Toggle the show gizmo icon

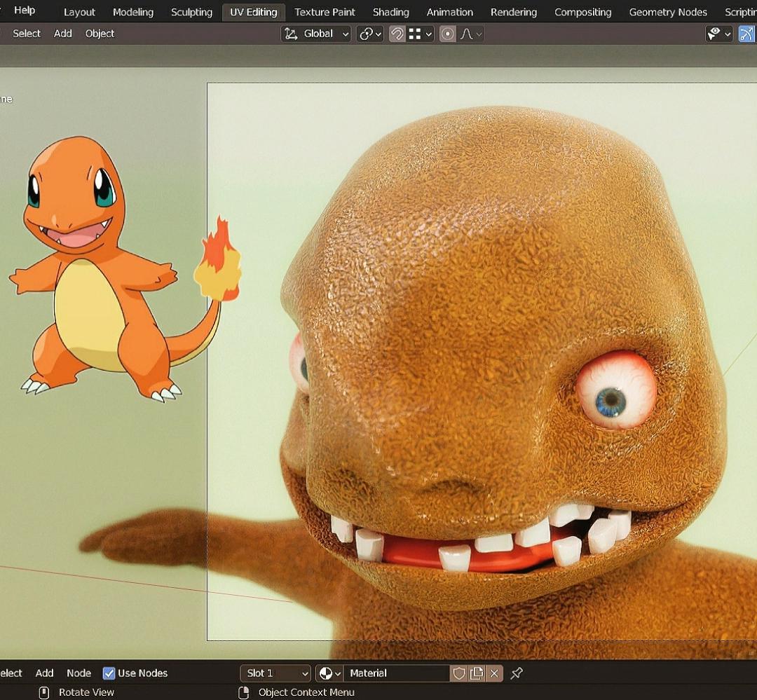(746, 34)
